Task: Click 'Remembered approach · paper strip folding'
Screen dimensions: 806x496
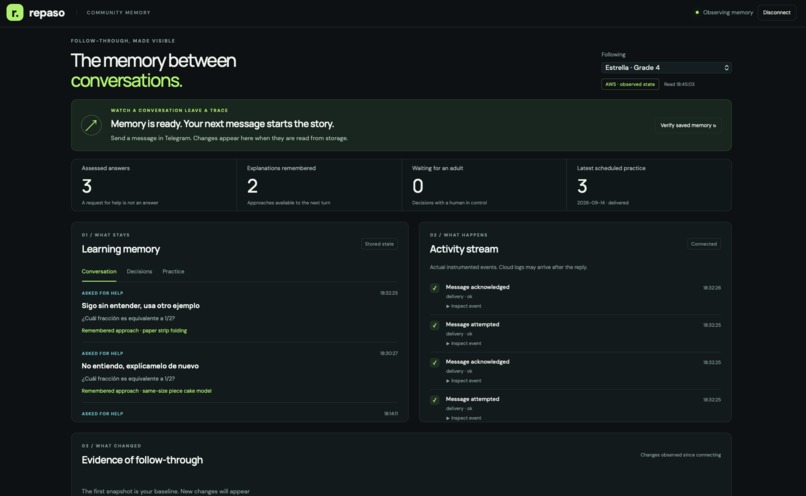Action: (134, 330)
